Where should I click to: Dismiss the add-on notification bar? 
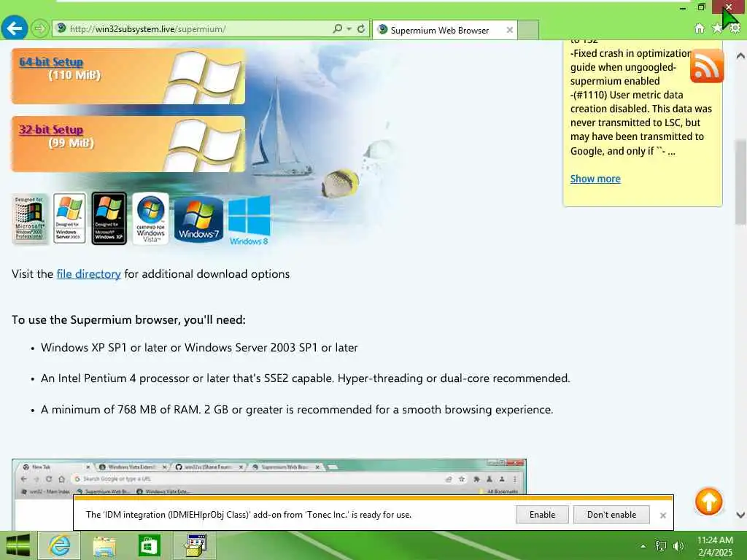pyautogui.click(x=662, y=516)
